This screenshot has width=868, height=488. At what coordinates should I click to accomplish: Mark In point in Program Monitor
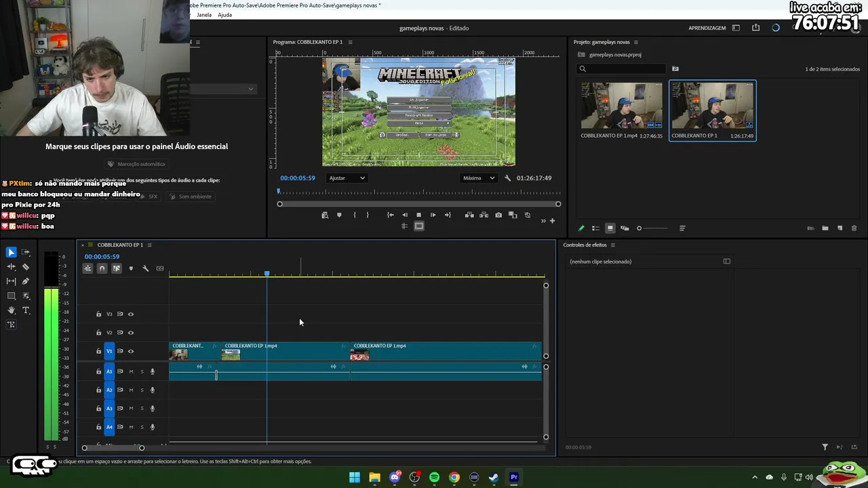point(355,215)
